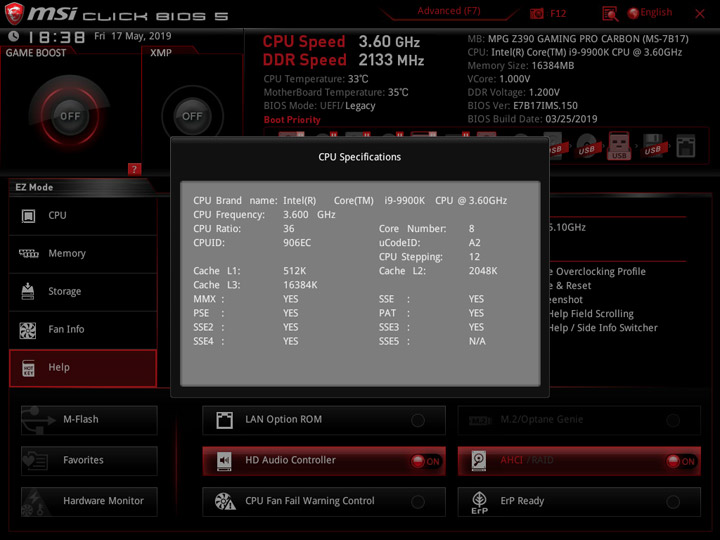The height and width of the screenshot is (540, 720).
Task: Toggle the M.2/Optane Genie switch
Action: [x=673, y=420]
